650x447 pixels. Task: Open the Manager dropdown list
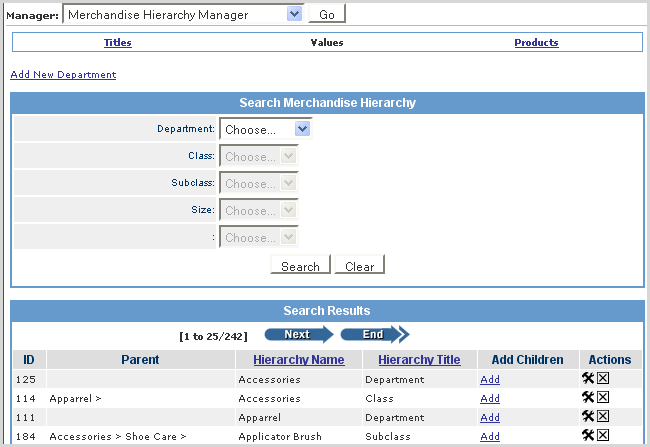[293, 15]
